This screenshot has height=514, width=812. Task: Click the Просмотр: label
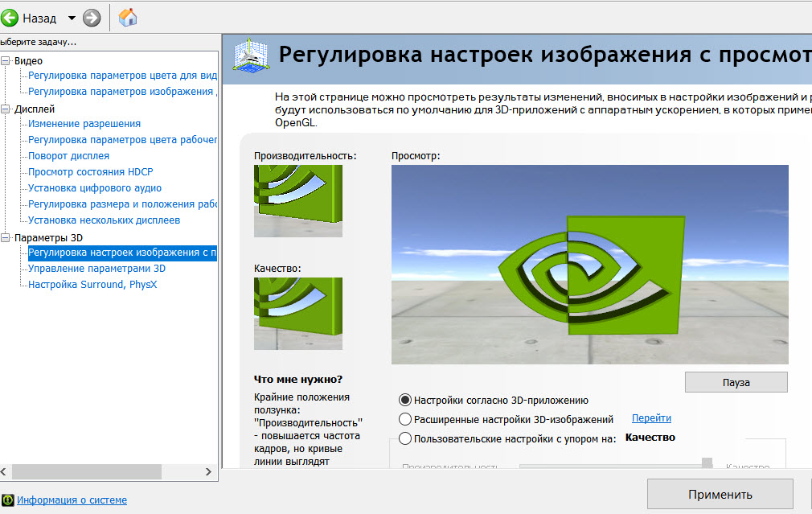tap(416, 156)
